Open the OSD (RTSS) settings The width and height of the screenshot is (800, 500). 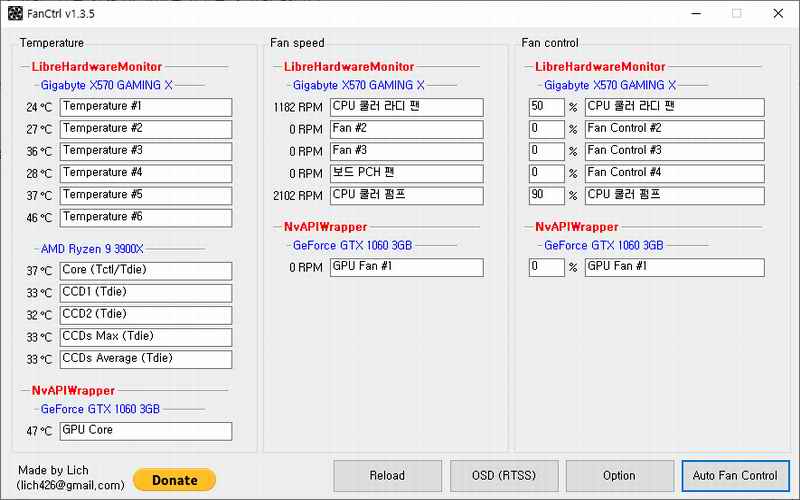503,476
